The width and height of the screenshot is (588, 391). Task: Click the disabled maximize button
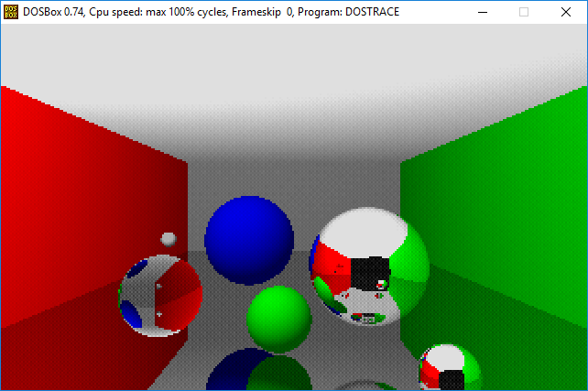tap(524, 12)
